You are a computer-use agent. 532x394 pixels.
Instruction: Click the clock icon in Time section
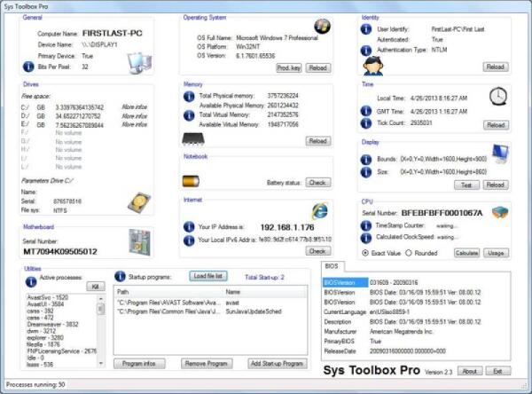click(x=498, y=96)
